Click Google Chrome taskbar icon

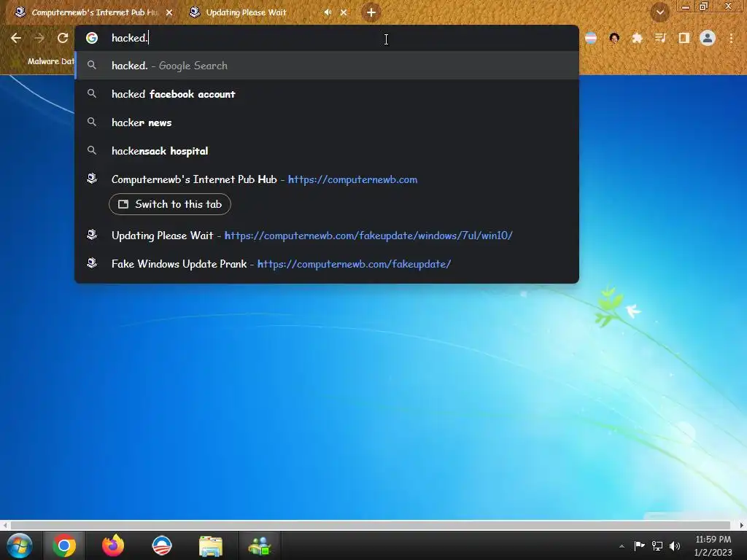[x=64, y=545]
